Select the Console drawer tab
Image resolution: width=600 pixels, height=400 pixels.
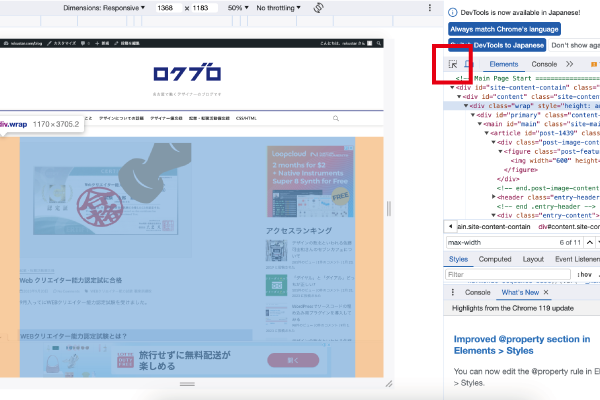tap(478, 292)
